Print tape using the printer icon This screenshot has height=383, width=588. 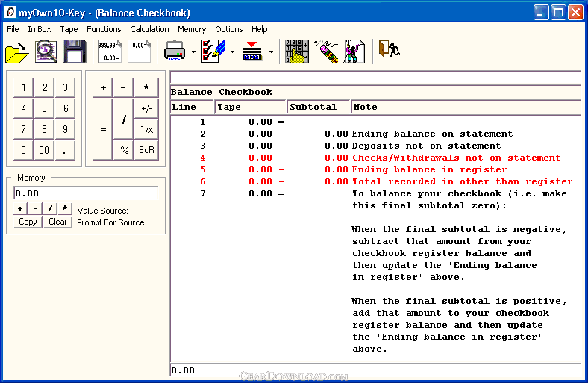175,52
